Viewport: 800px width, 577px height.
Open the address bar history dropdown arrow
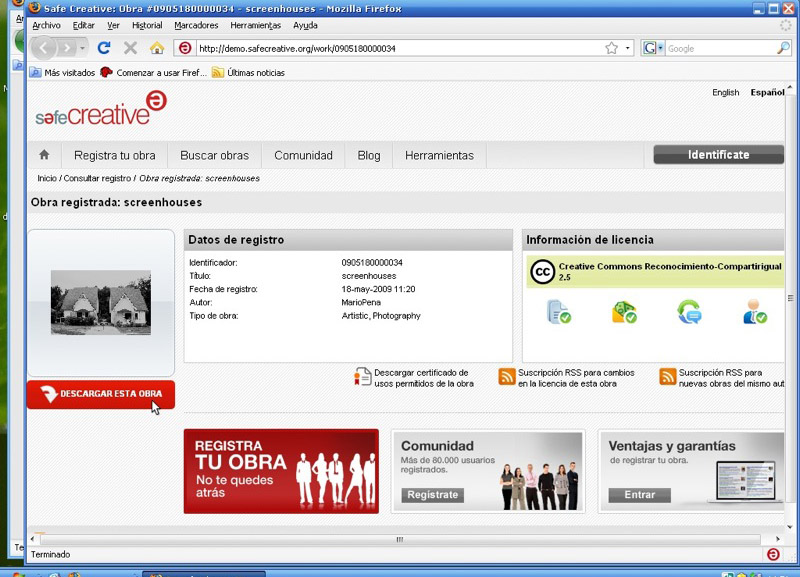click(x=628, y=48)
